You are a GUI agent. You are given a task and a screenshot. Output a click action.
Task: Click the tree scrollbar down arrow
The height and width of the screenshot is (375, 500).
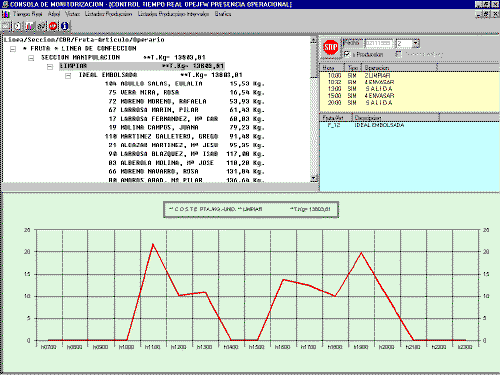pos(314,178)
